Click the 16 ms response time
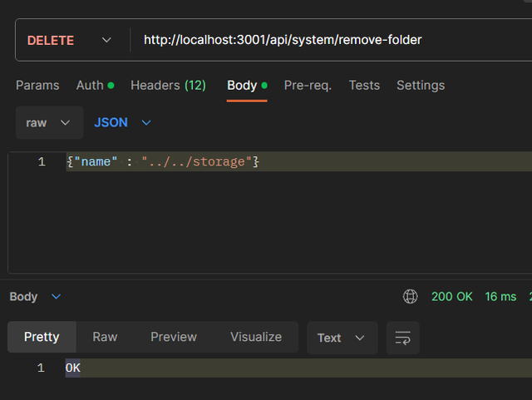The width and height of the screenshot is (532, 400). pyautogui.click(x=500, y=296)
